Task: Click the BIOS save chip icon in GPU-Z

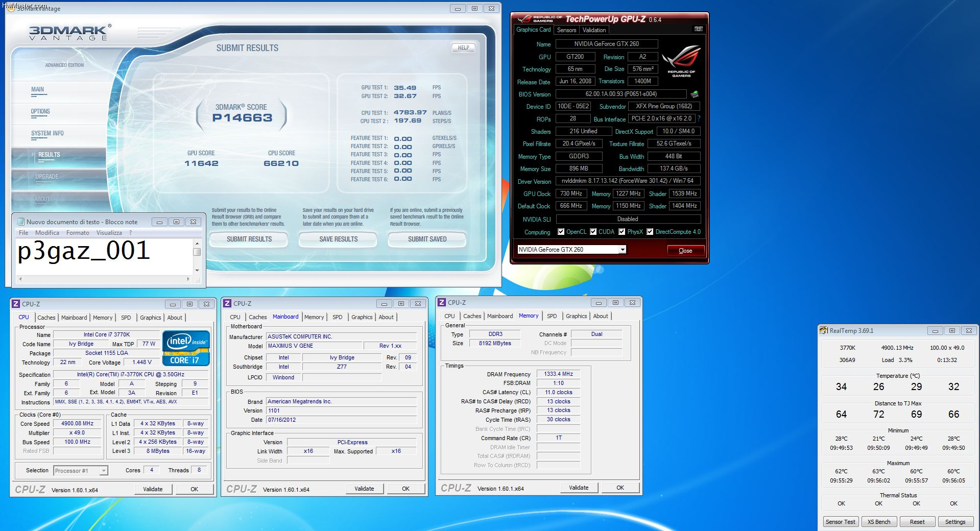Action: (x=695, y=94)
